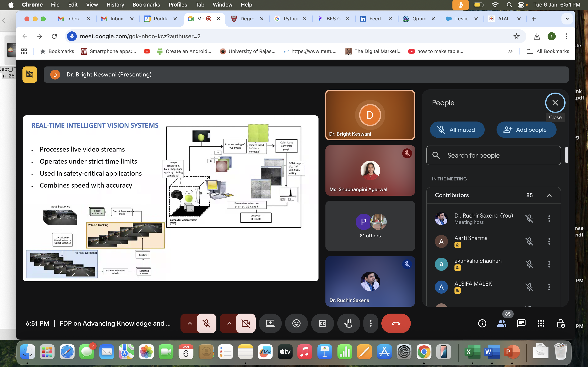Screen dimensions: 588x367
Task: Toggle closed captions CC button
Action: tap(322, 323)
